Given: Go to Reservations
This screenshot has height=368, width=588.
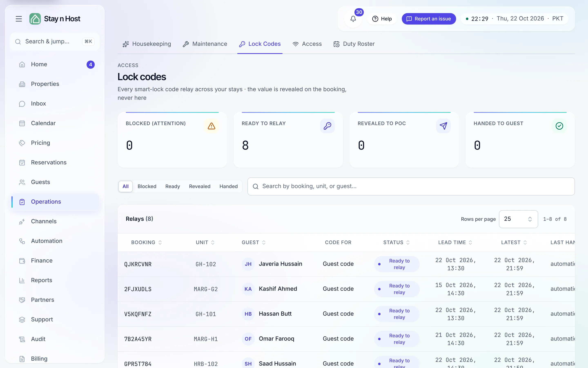Looking at the screenshot, I should tap(55, 163).
